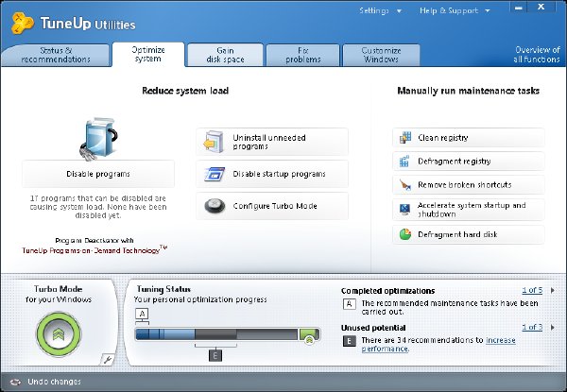Click Disable startup programs button

click(x=272, y=174)
